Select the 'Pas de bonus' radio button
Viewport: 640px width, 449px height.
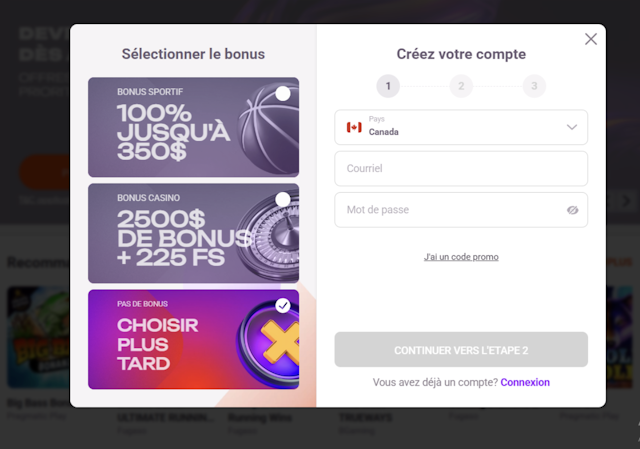pyautogui.click(x=283, y=305)
